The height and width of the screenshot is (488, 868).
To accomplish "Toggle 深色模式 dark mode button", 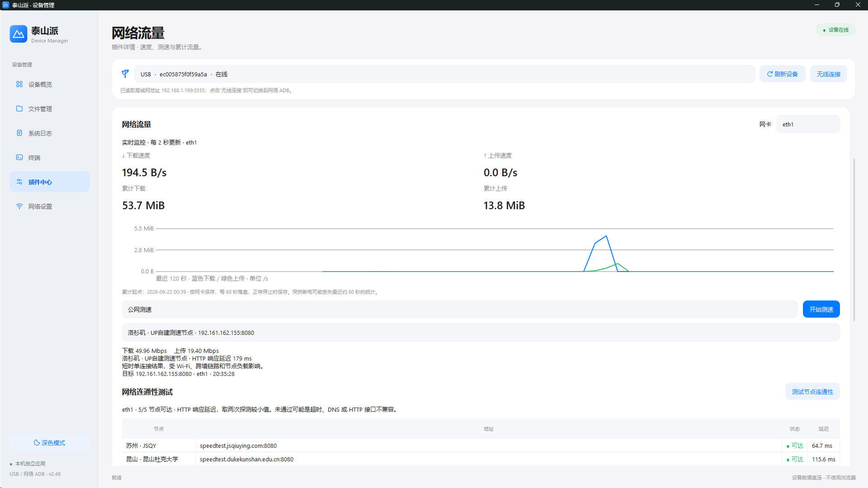I will pyautogui.click(x=50, y=443).
